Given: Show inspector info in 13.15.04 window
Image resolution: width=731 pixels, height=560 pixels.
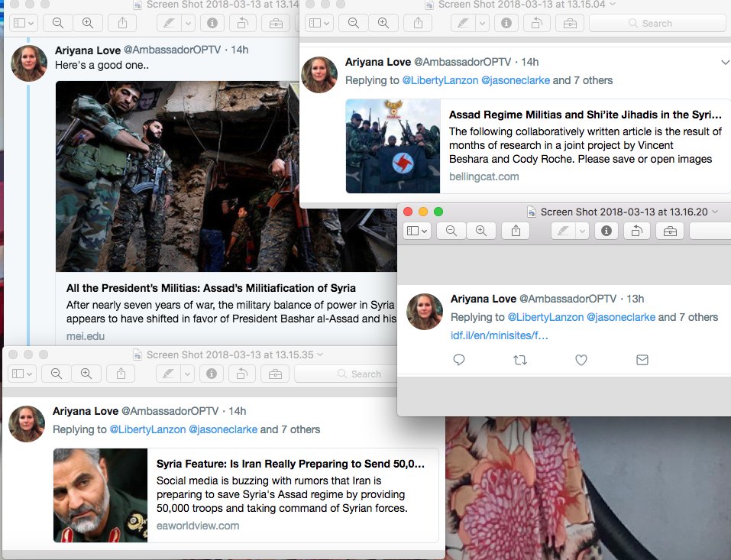Looking at the screenshot, I should coord(506,24).
